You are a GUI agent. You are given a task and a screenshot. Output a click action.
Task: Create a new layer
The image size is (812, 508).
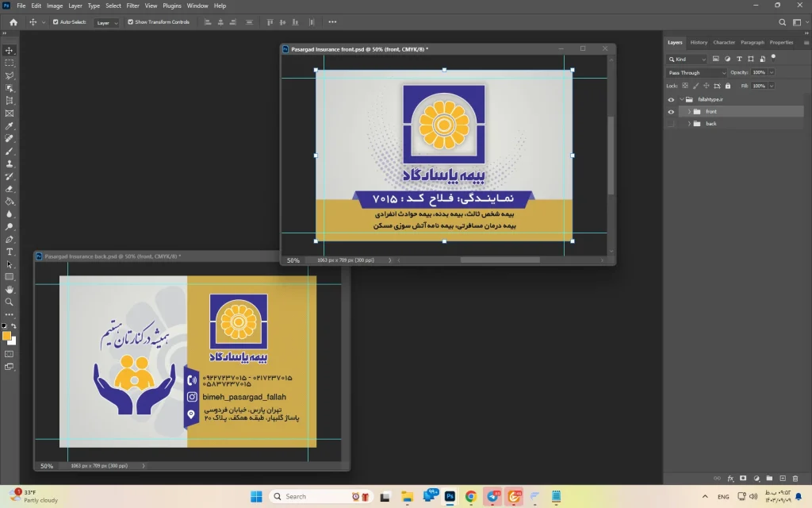pos(783,479)
